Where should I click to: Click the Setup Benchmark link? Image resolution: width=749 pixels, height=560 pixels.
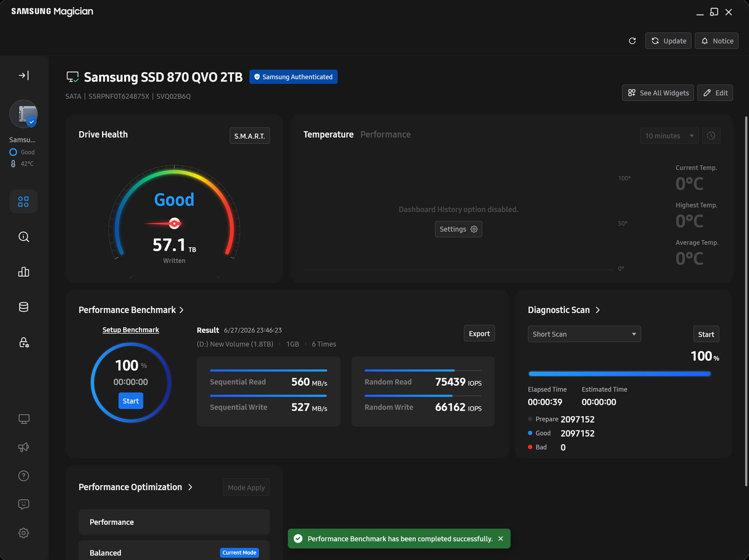[131, 330]
